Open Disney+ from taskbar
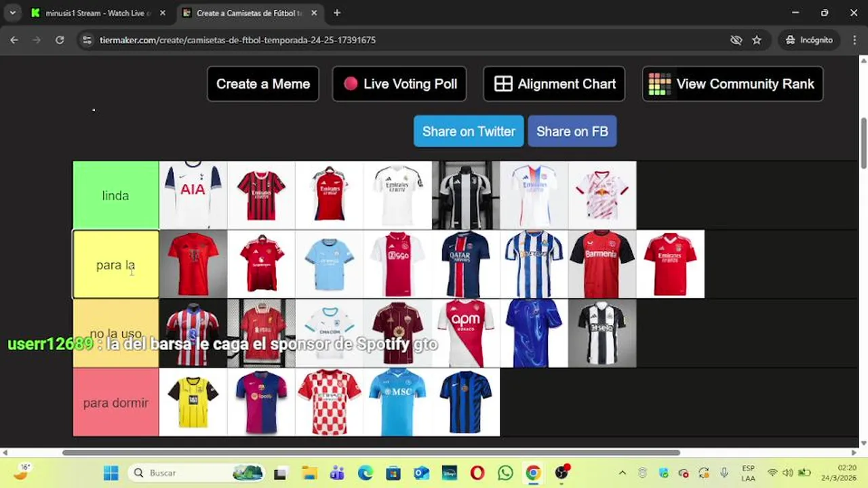 449,473
